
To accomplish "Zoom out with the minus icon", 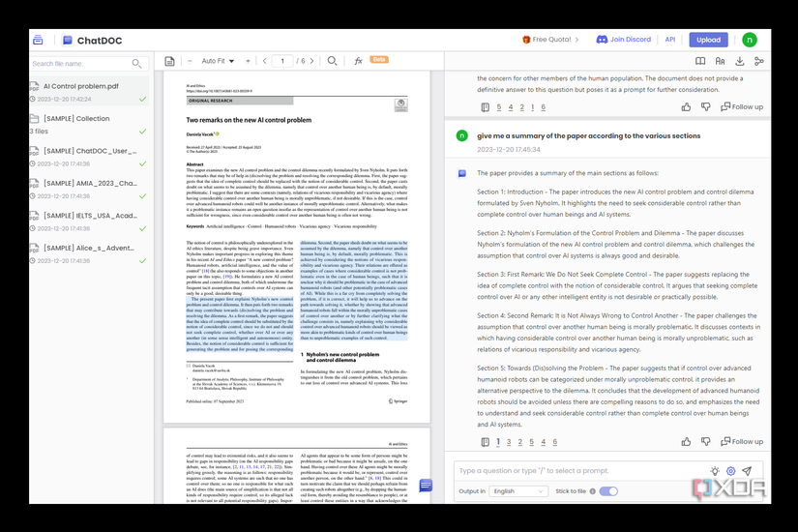I will [190, 61].
